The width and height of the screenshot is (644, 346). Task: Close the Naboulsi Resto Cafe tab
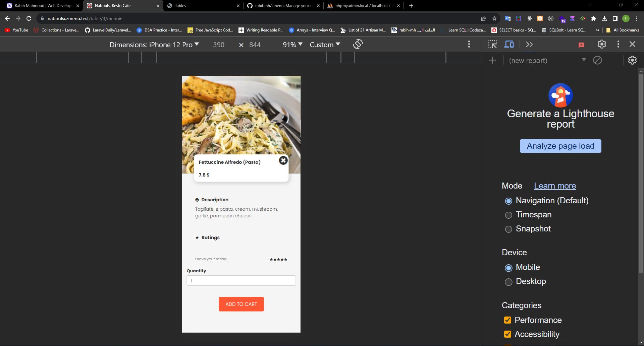tap(158, 6)
